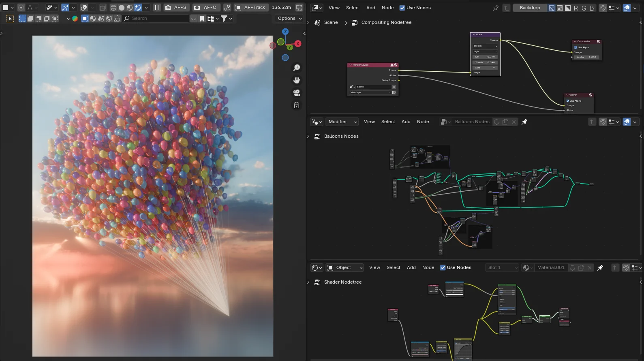The image size is (644, 361).
Task: Click the lock camera to view icon
Action: click(297, 105)
